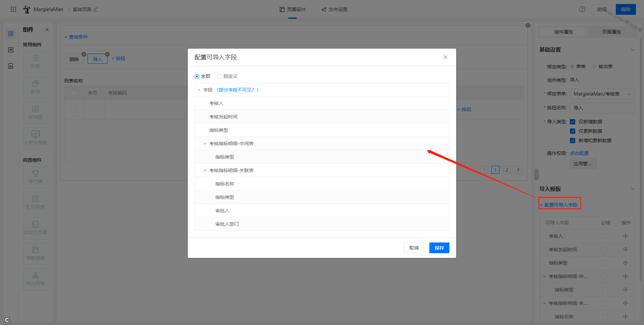
Task: Mark 考核发起时间 as required checkbox
Action: point(604,250)
